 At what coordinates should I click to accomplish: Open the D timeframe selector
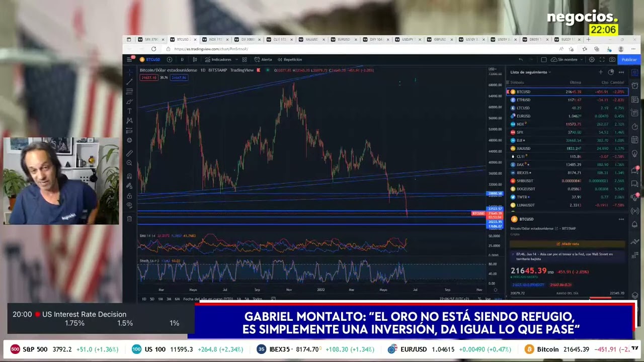pos(182,59)
